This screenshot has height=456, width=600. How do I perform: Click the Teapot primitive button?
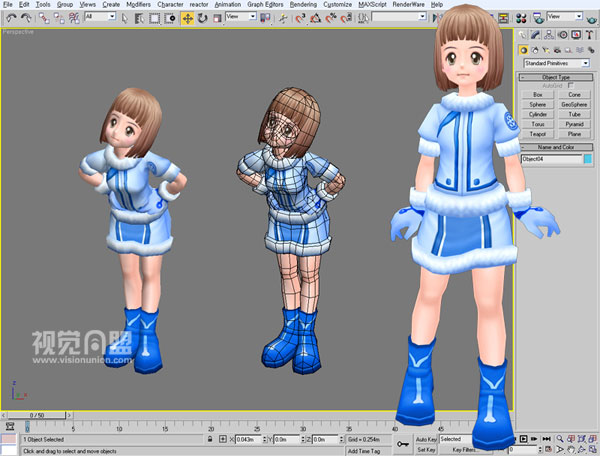[x=538, y=134]
